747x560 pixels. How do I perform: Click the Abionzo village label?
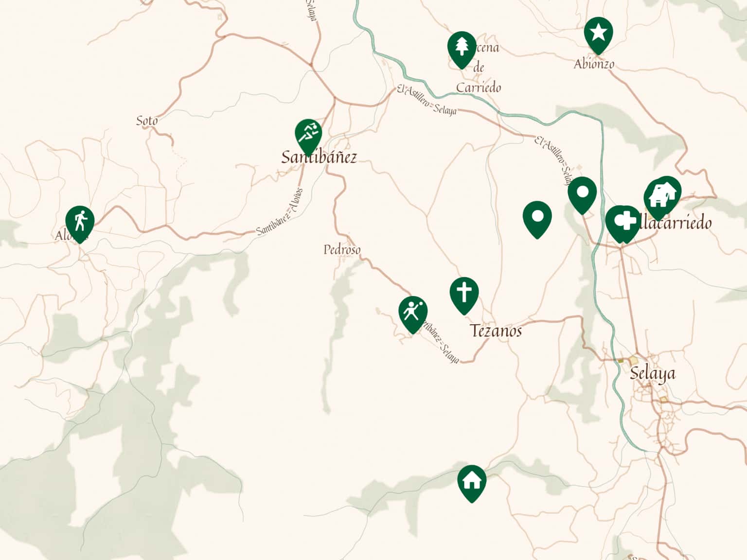coord(594,64)
